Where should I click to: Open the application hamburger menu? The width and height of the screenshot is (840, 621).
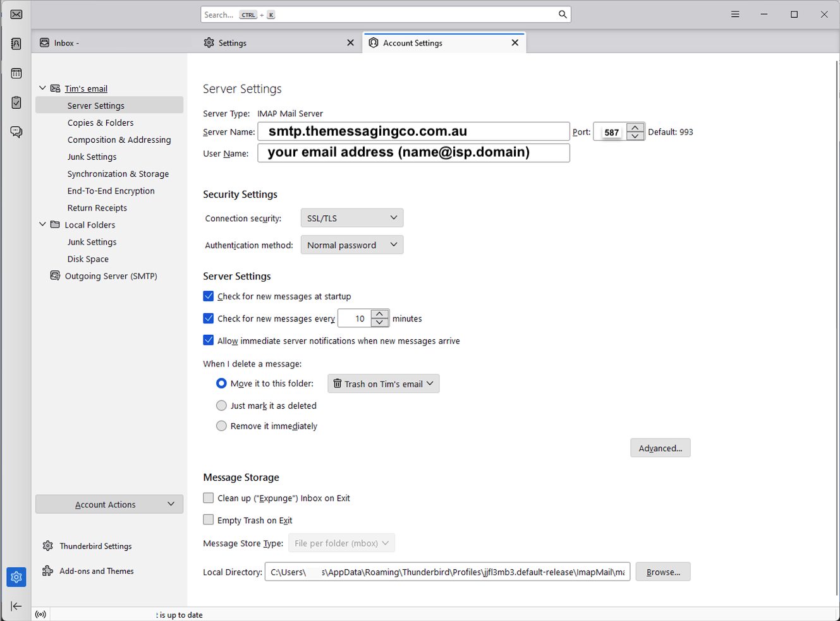(x=734, y=14)
